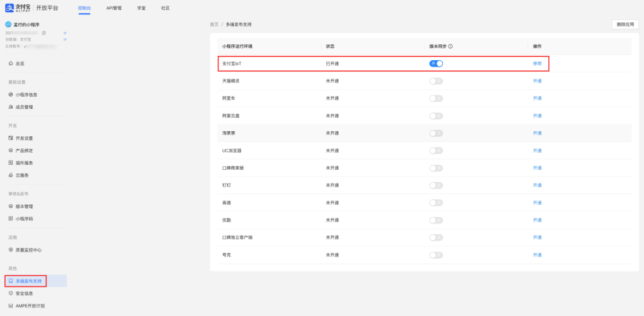644x316 pixels.
Task: Click the 产品绑定 sidebar icon
Action: point(11,150)
